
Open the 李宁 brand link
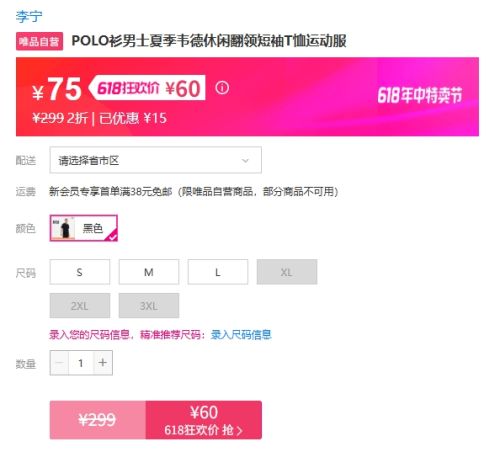[x=29, y=16]
